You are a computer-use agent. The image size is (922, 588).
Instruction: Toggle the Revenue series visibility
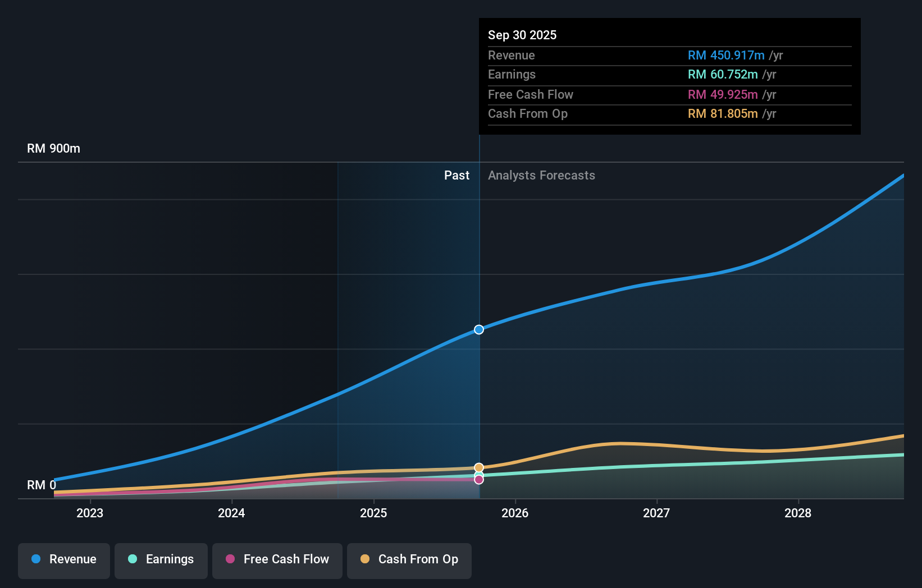coord(63,559)
